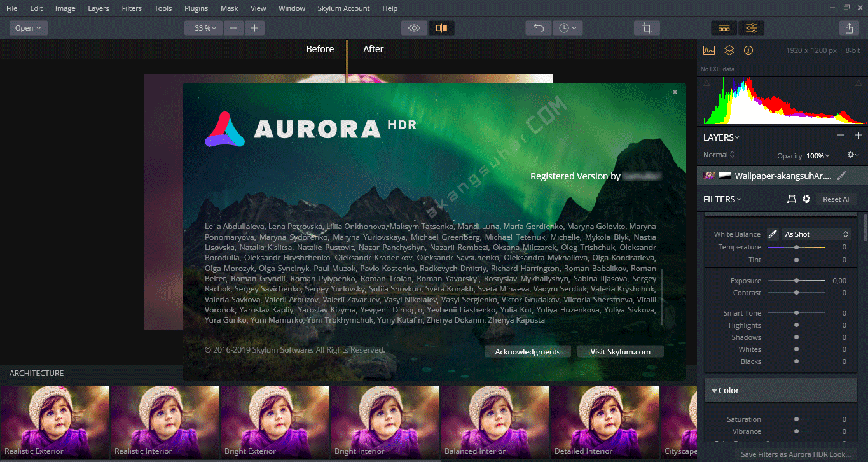Apply the Bright Interior preset

385,422
